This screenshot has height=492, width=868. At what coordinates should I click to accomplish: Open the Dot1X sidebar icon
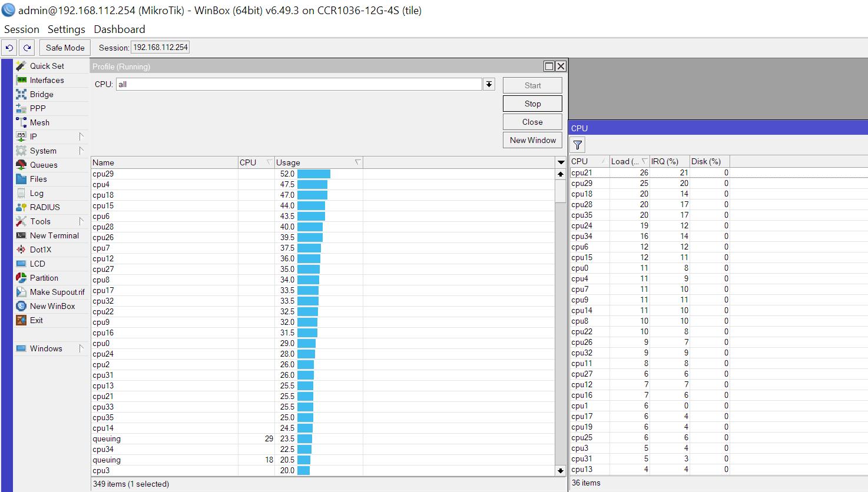tap(21, 250)
